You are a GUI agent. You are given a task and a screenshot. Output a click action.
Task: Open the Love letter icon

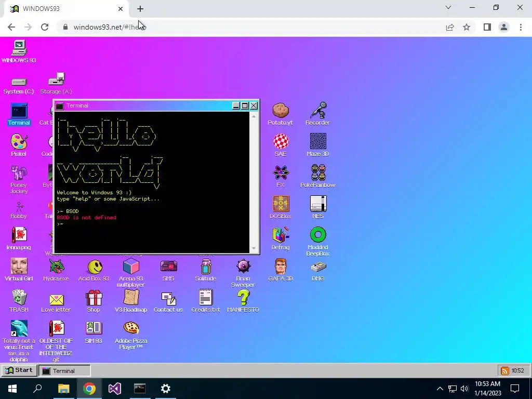56,300
